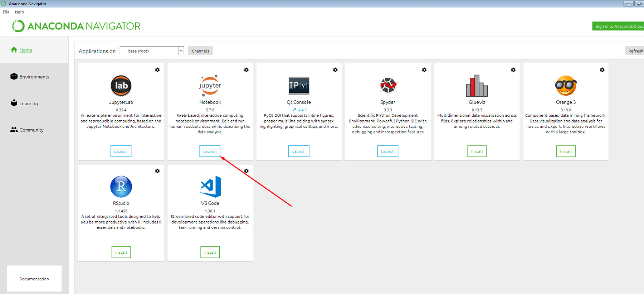Launch JupyterLab

(x=121, y=151)
